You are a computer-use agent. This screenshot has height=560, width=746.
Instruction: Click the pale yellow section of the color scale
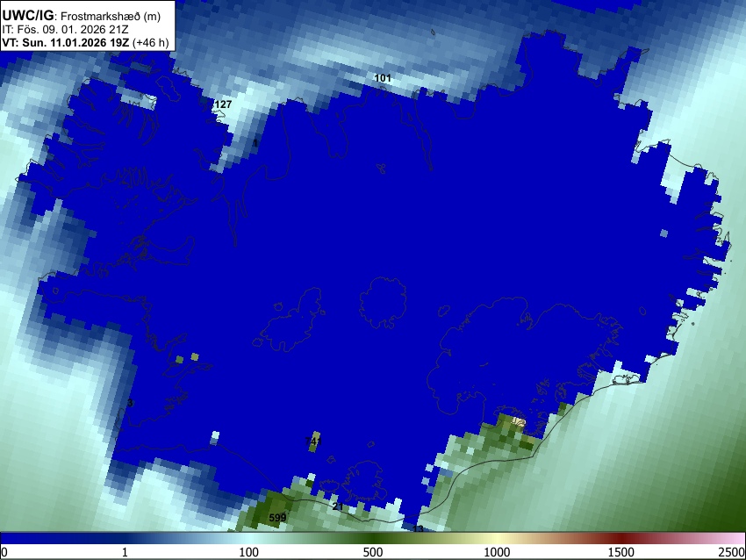(497, 538)
